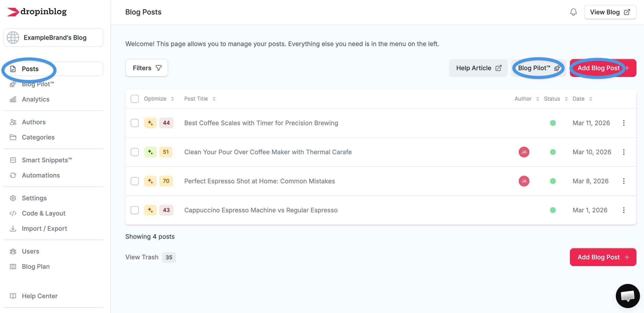Viewport: 644px width, 313px height.
Task: Sort by the Post Title column
Action: [x=200, y=99]
